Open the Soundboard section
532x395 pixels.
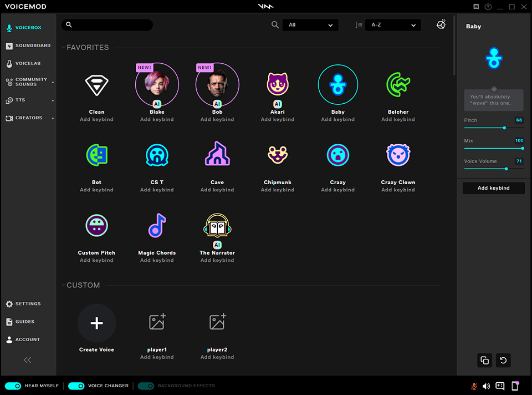[x=28, y=45]
